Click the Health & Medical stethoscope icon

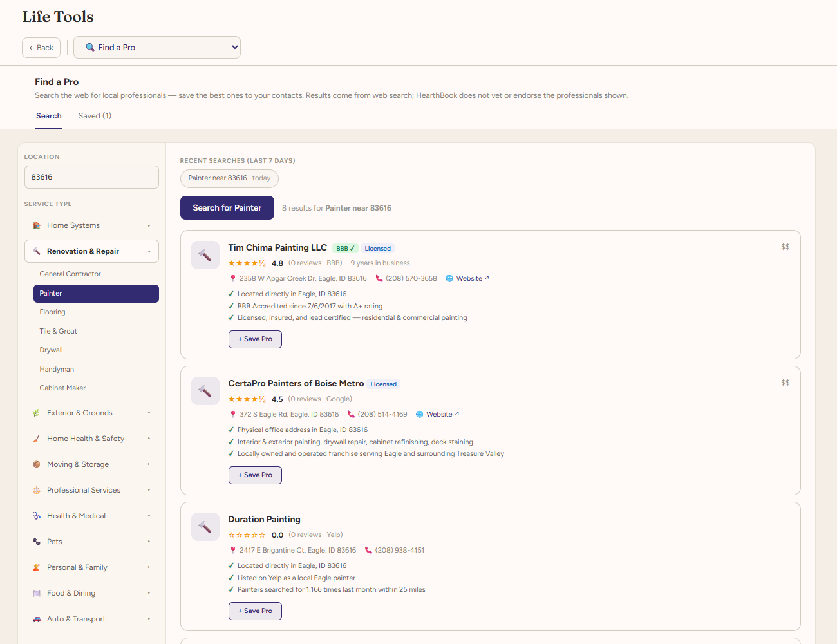37,516
